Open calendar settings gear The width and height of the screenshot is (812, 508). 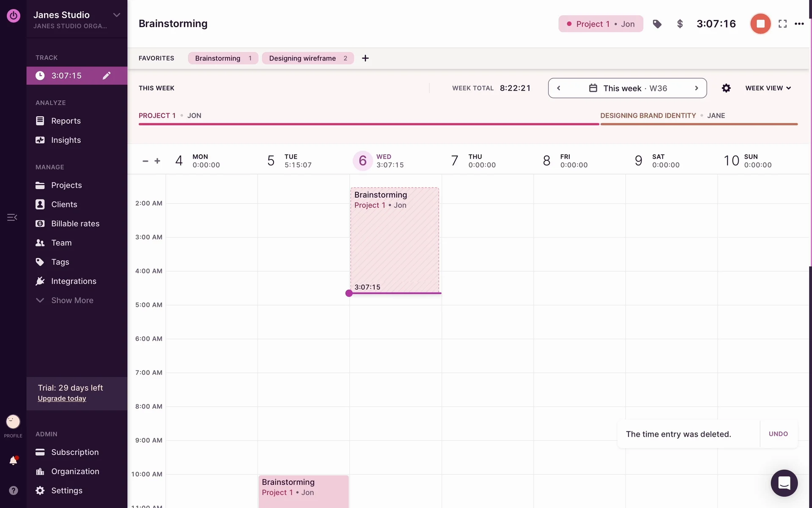click(x=726, y=88)
